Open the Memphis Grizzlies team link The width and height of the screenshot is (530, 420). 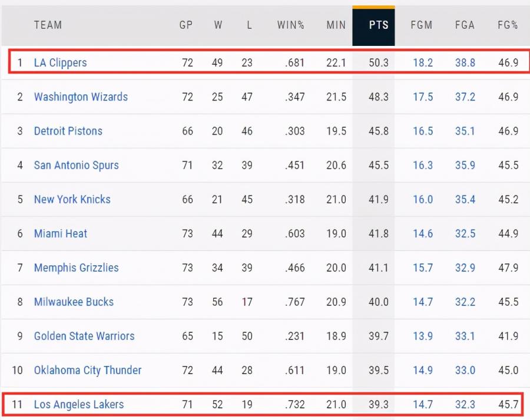(77, 268)
